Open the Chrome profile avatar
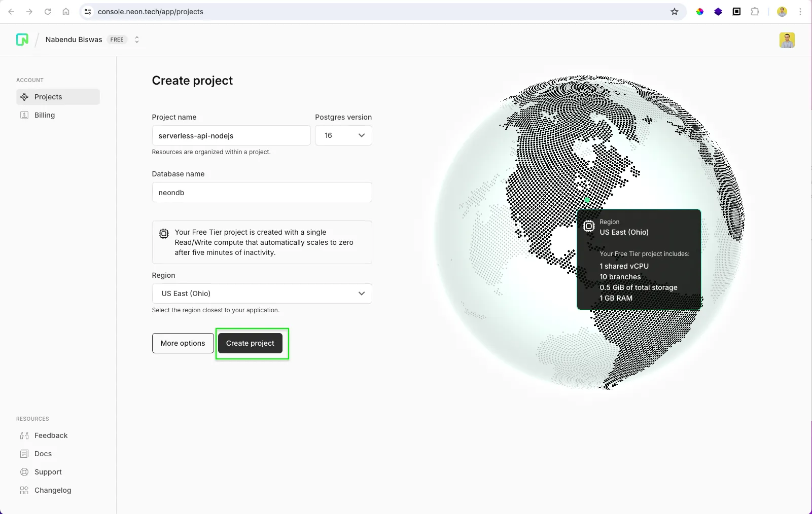The image size is (812, 514). [782, 12]
